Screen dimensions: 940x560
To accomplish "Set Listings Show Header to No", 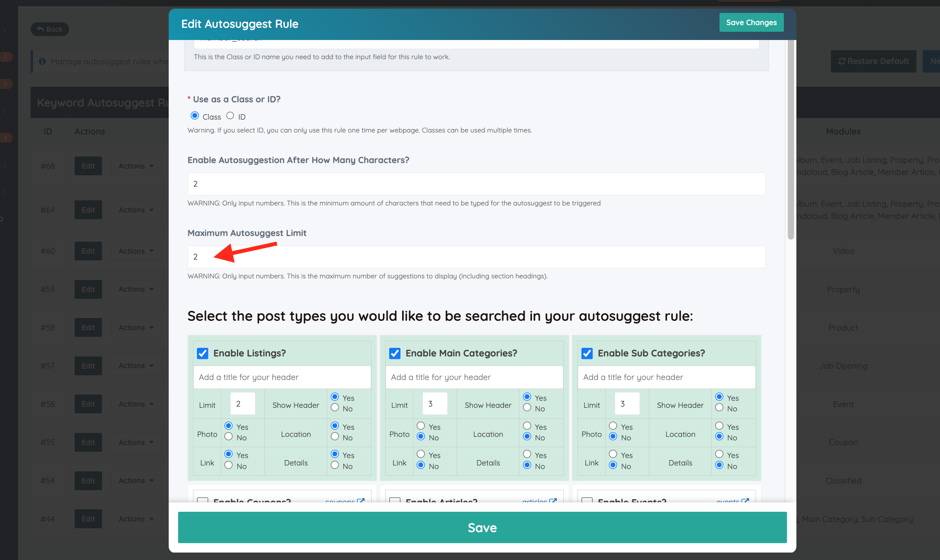I will [x=335, y=408].
